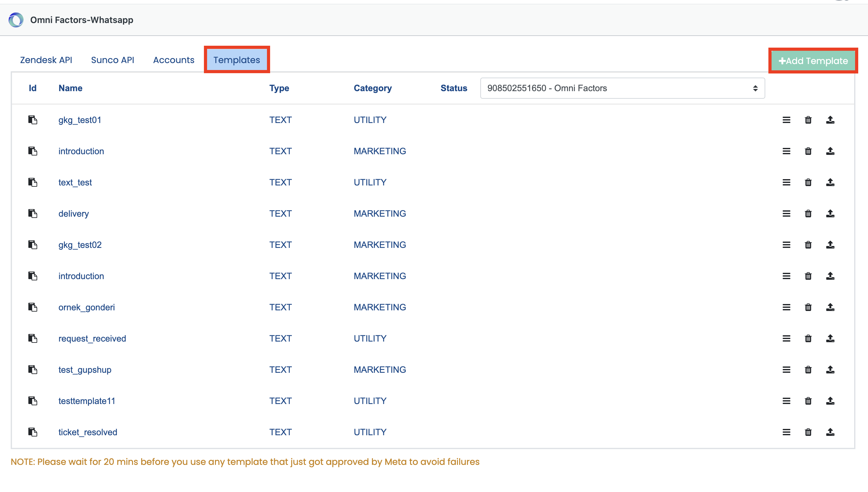The height and width of the screenshot is (492, 868).
Task: Open details menu for ticket_resolved
Action: (786, 432)
